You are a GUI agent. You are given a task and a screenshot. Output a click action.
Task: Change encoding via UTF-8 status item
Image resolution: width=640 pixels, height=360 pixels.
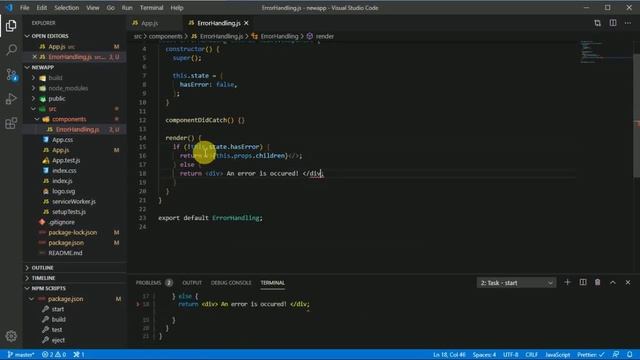[x=511, y=354]
